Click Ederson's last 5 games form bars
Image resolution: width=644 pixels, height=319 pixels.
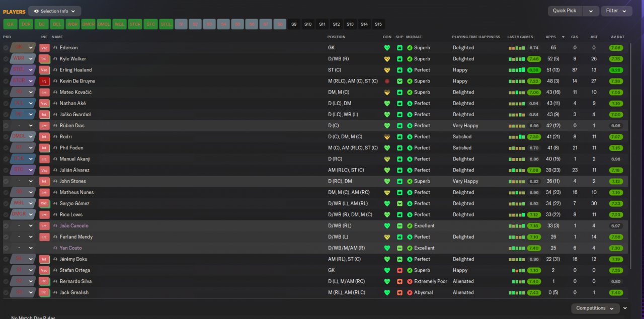tap(517, 48)
